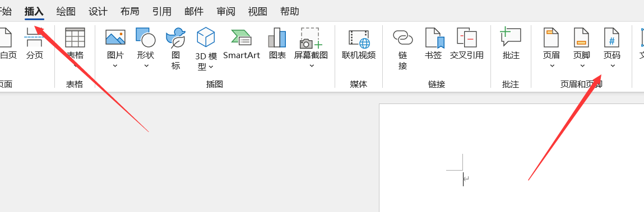Add a new comment with 批注

pos(511,44)
